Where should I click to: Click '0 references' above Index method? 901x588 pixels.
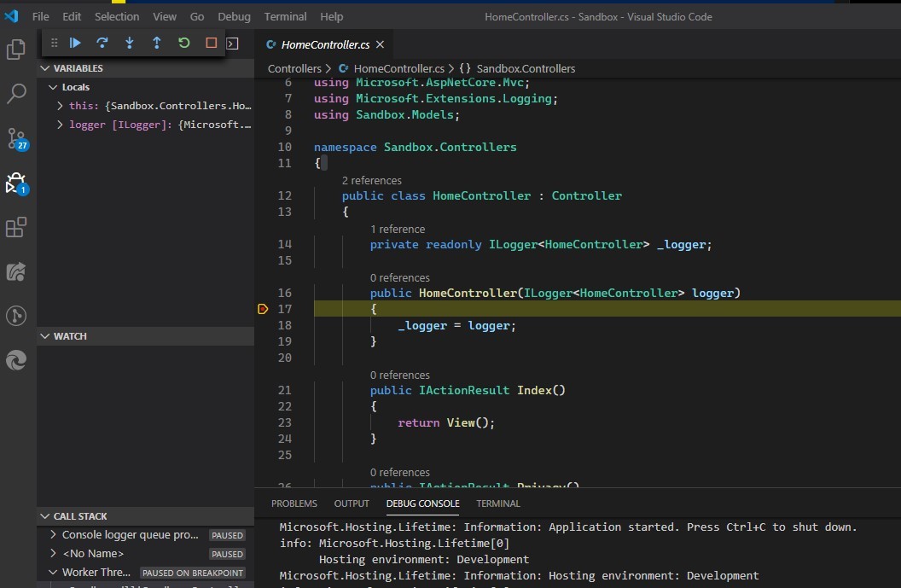click(400, 375)
